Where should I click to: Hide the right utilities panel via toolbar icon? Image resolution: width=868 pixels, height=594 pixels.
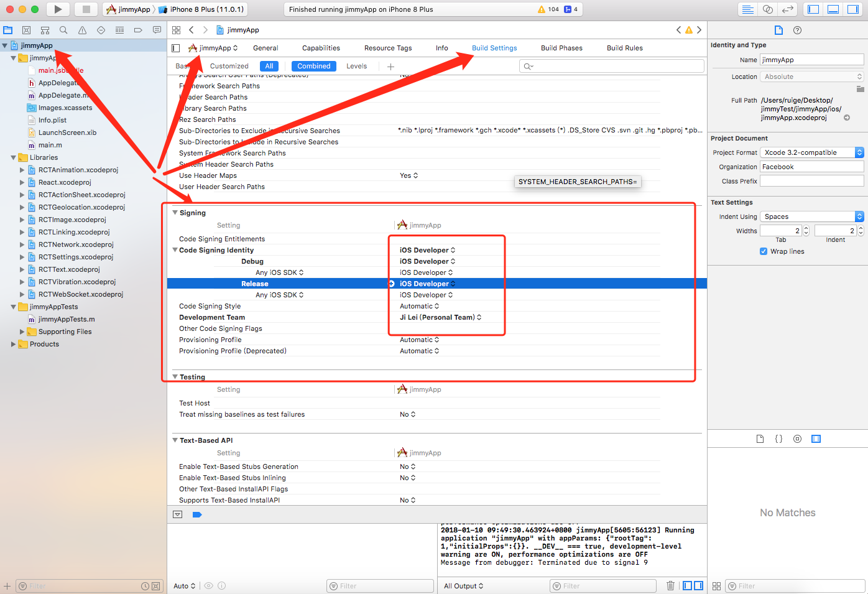coord(852,8)
